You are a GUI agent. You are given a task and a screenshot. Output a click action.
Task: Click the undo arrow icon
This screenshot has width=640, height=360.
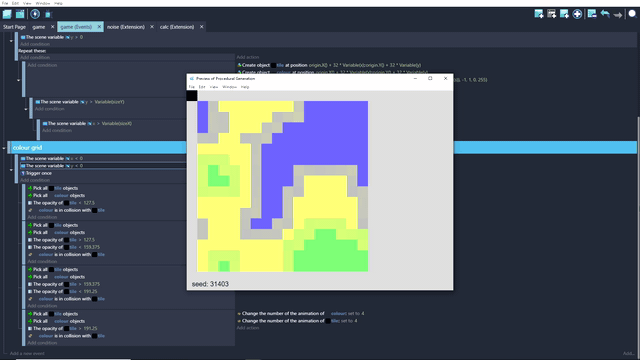pyautogui.click(x=605, y=14)
